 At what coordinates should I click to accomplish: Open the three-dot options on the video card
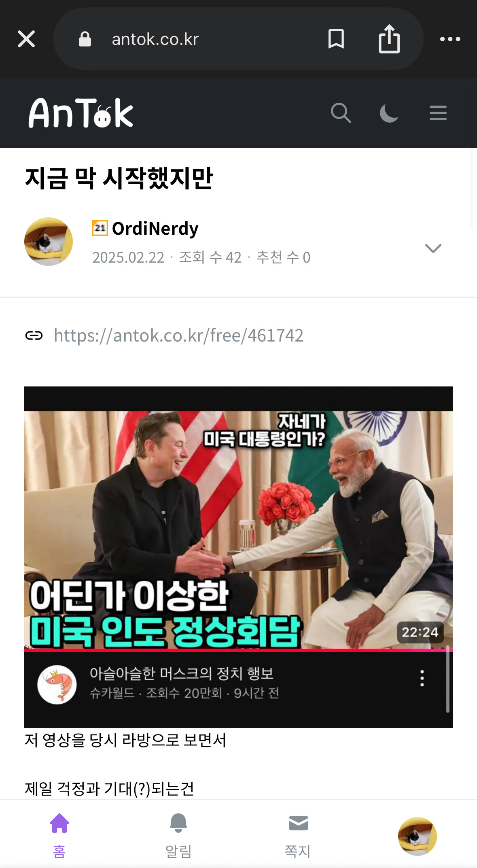pos(422,678)
